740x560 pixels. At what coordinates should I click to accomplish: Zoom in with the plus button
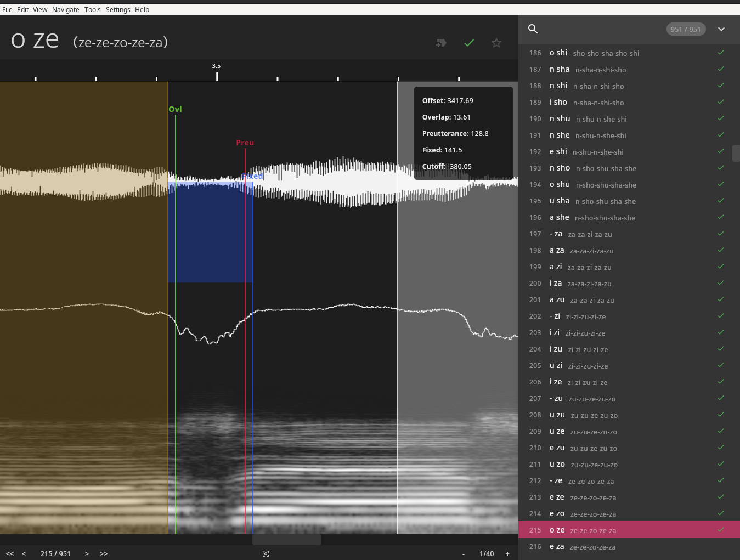pos(507,553)
